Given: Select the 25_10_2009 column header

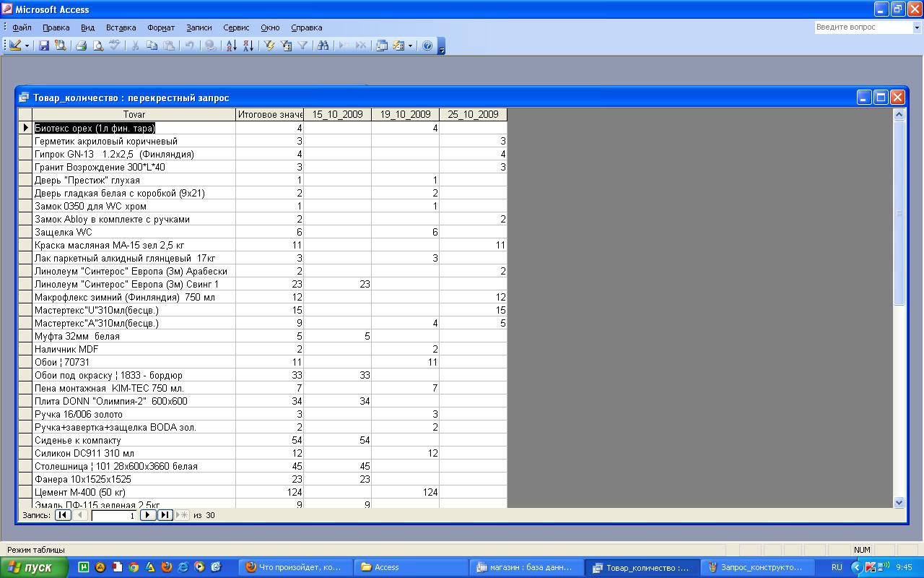Looking at the screenshot, I should pos(473,114).
